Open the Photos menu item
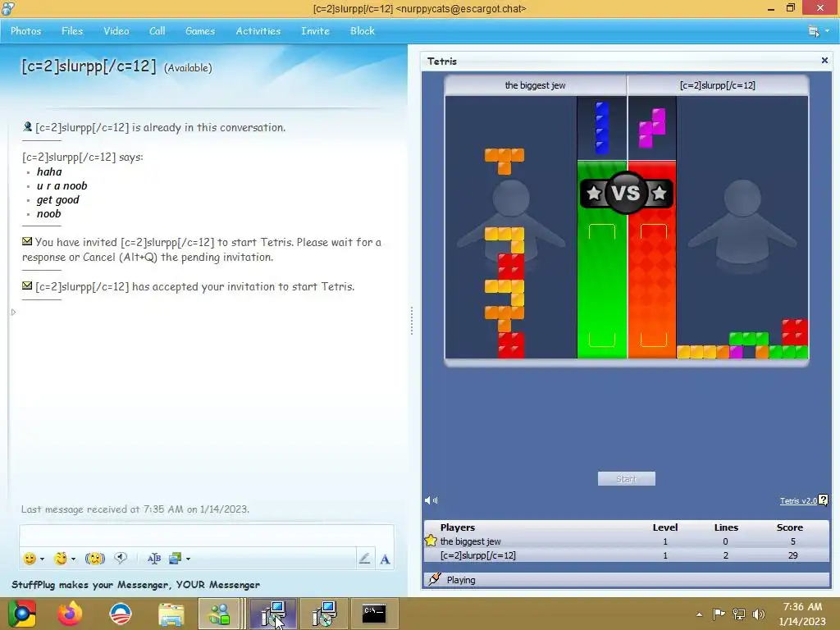The image size is (840, 630). point(25,31)
